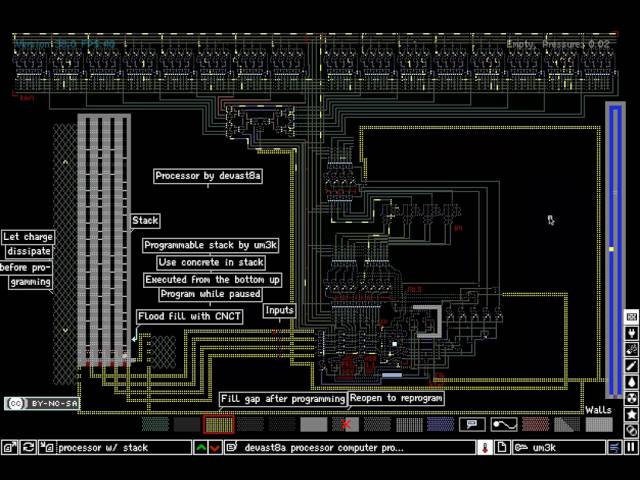The image size is (640, 480).
Task: Select the green dotted wall swatch
Action: pyautogui.click(x=155, y=424)
